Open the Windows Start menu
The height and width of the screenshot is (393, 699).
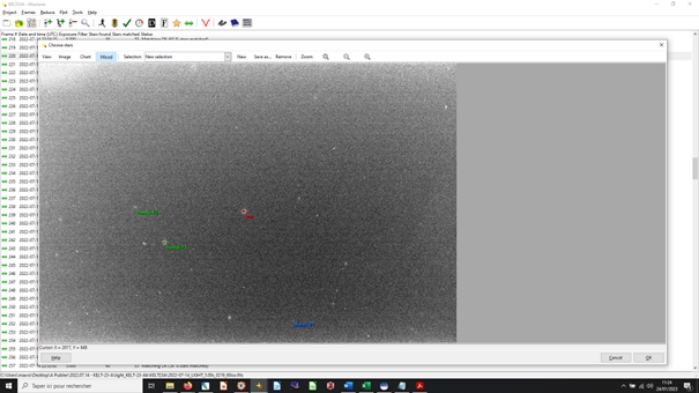(x=8, y=386)
